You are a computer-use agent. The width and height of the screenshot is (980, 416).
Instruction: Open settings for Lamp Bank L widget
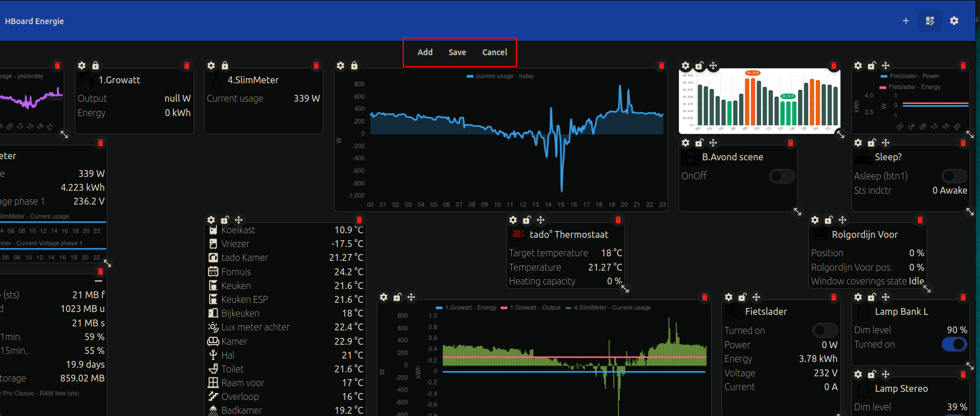[858, 297]
